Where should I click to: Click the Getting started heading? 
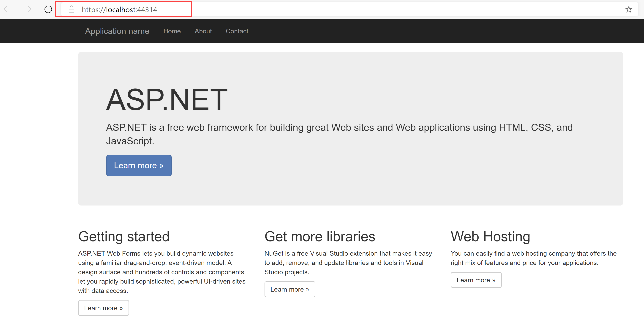[x=124, y=236]
